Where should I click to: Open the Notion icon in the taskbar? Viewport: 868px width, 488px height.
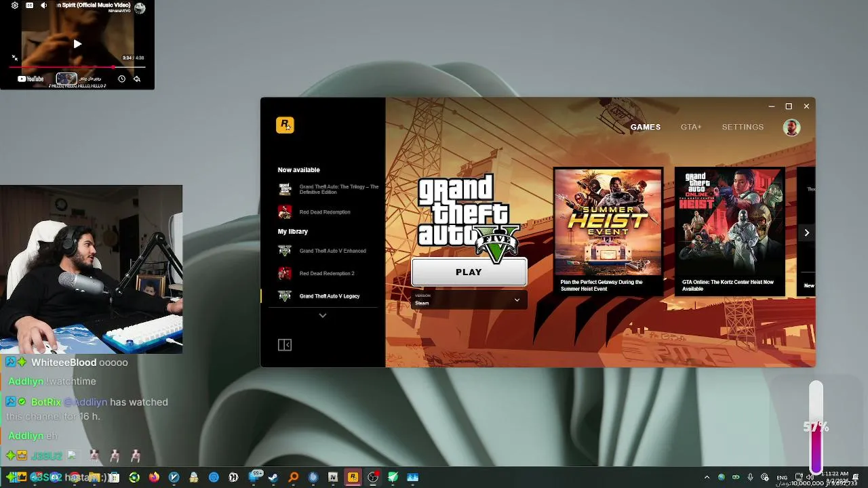coord(333,477)
